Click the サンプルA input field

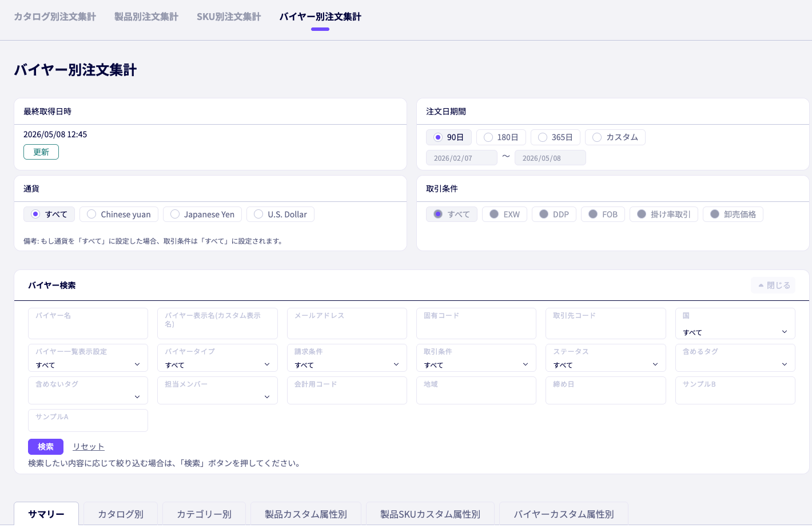[x=88, y=420]
